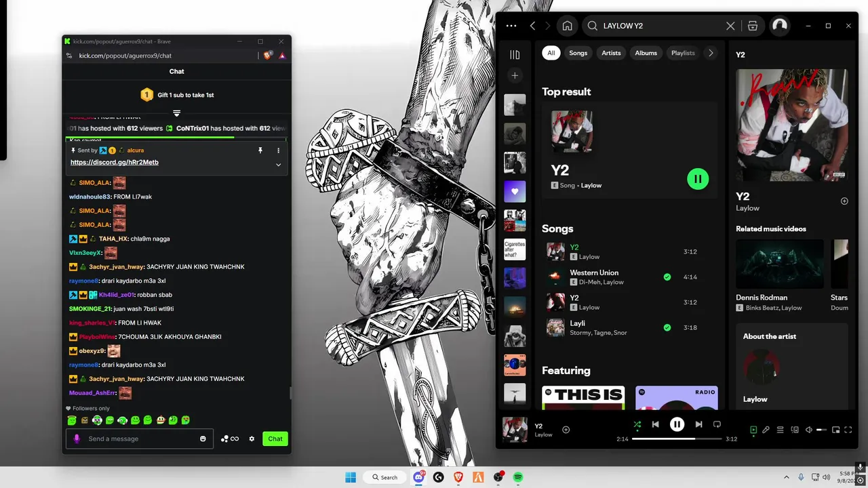Click the green Chat send button
Screen dimensions: 868x488
click(x=275, y=439)
